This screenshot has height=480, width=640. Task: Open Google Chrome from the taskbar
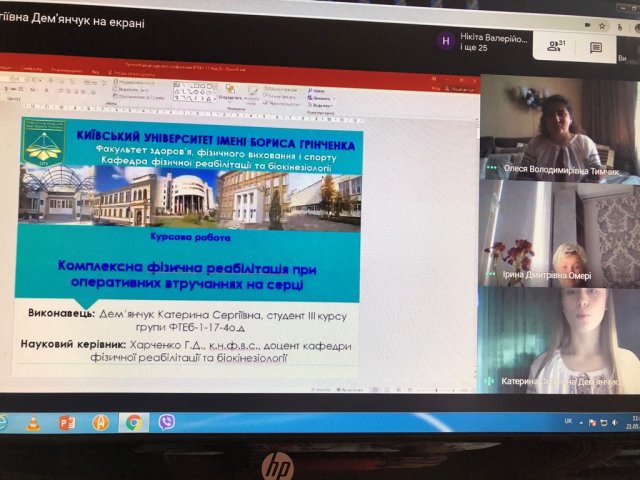(x=133, y=423)
